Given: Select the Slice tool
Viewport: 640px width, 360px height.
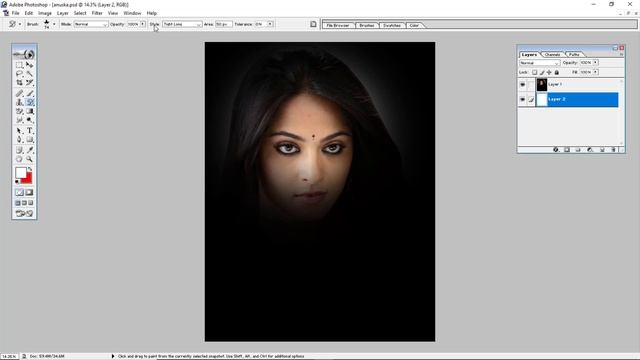Looking at the screenshot, I should [x=29, y=82].
